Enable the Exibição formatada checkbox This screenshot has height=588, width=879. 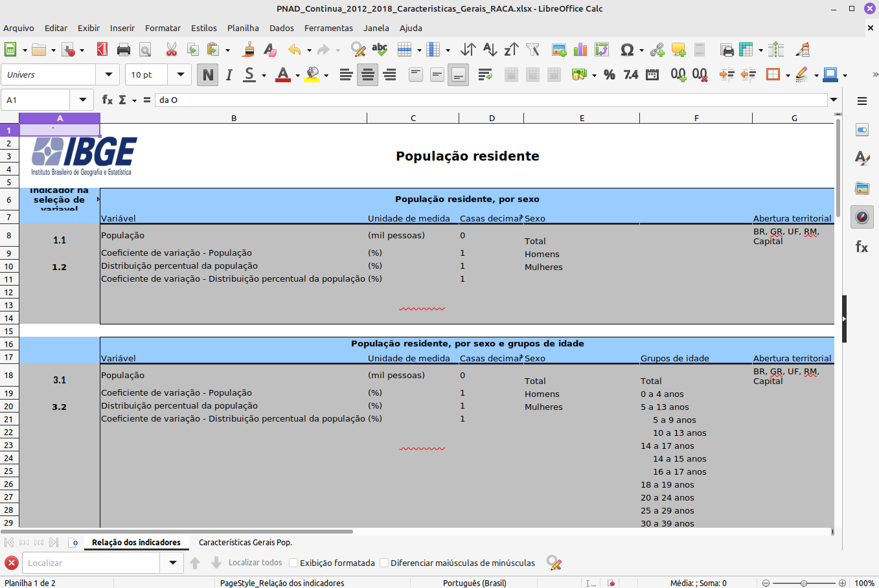293,563
